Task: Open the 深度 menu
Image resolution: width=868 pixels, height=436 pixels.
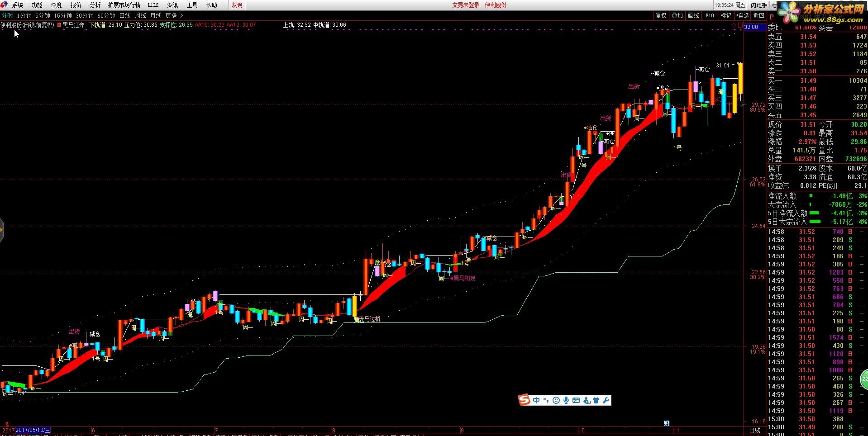Action: tap(56, 5)
